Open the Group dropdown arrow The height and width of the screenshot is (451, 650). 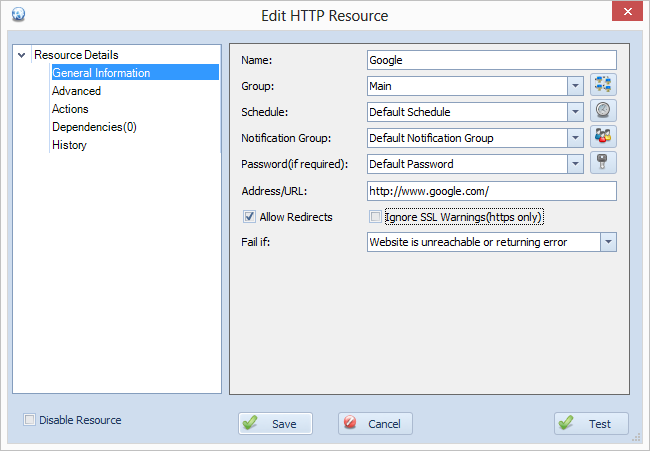click(575, 86)
